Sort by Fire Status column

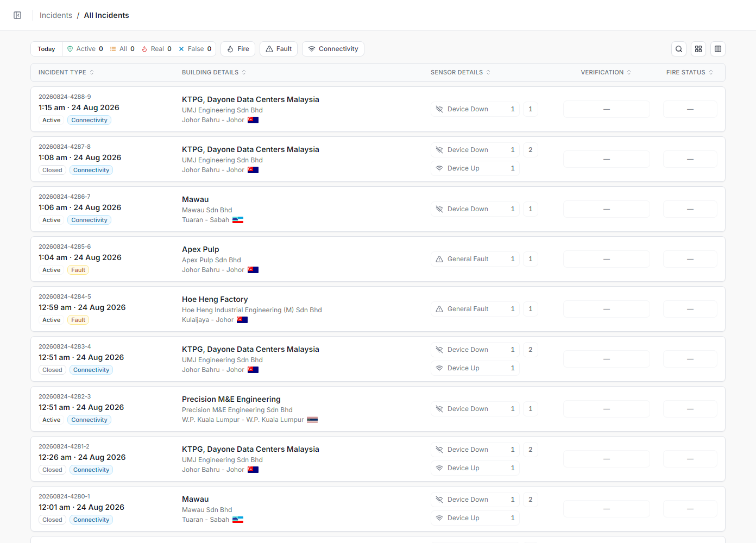click(x=690, y=72)
